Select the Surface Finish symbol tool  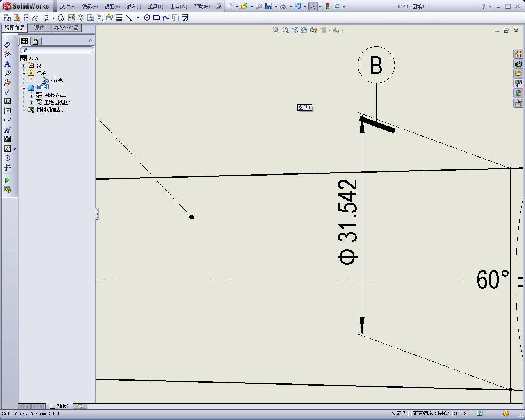[7, 92]
